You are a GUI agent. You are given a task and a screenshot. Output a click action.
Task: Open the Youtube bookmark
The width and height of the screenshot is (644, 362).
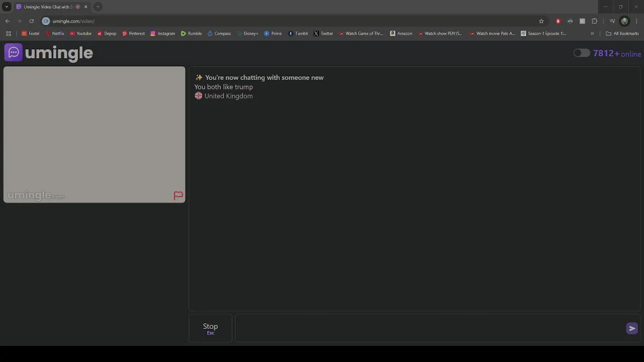pos(80,34)
